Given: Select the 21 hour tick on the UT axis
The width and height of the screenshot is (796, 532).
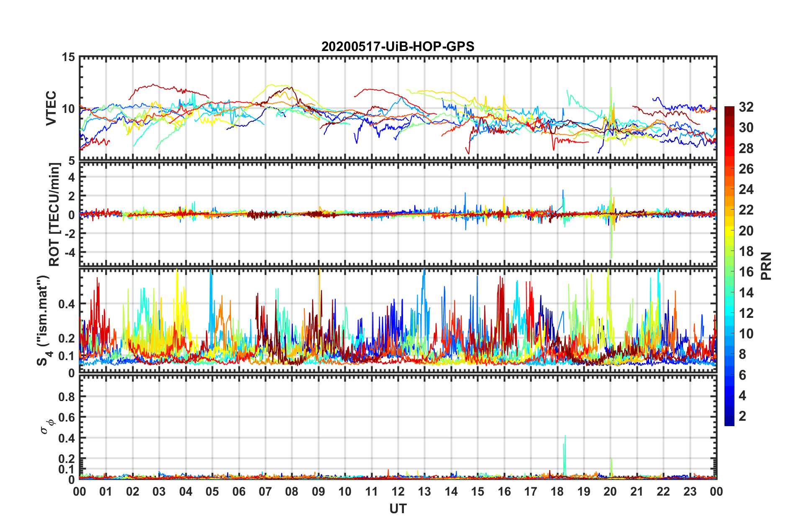Looking at the screenshot, I should tap(637, 491).
